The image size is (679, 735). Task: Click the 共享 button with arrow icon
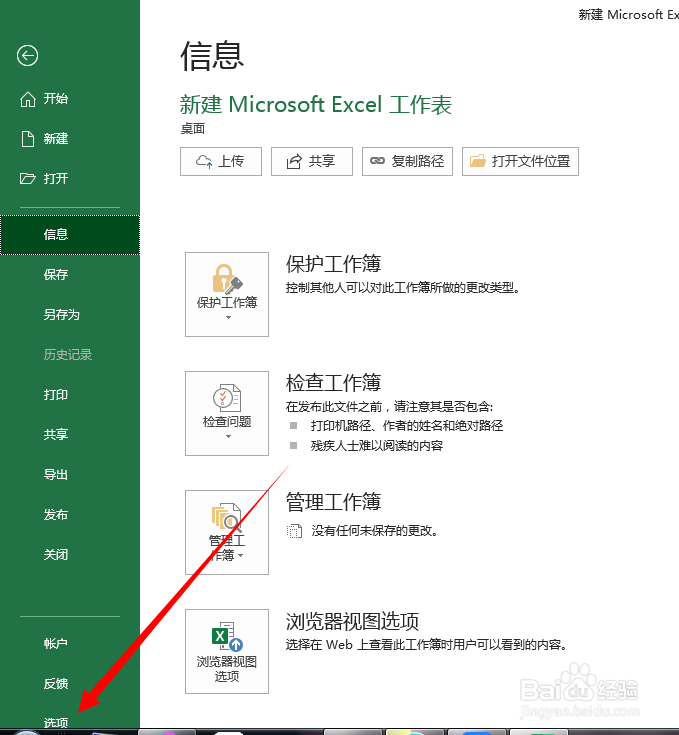pyautogui.click(x=312, y=162)
